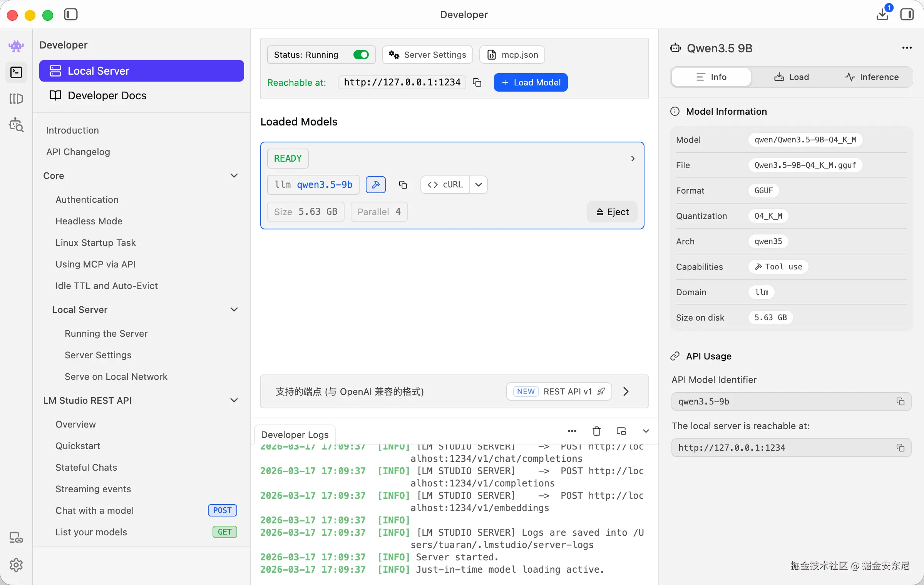Switch to the Load tab

(x=792, y=77)
